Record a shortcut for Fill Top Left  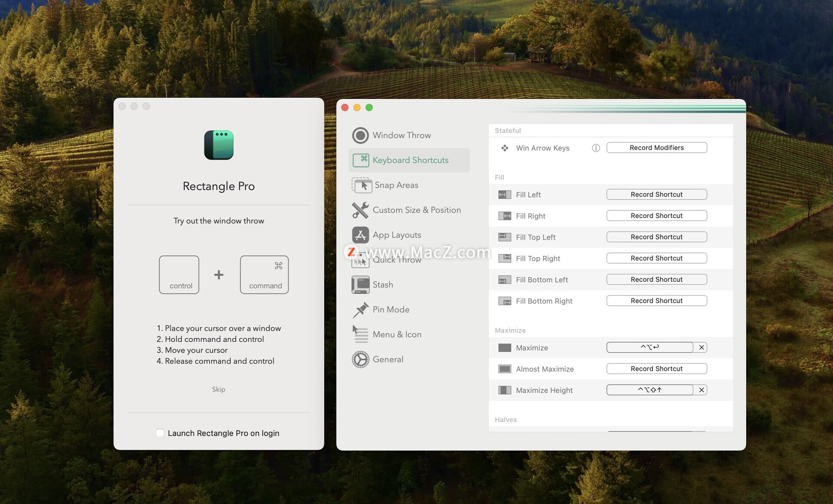[656, 237]
